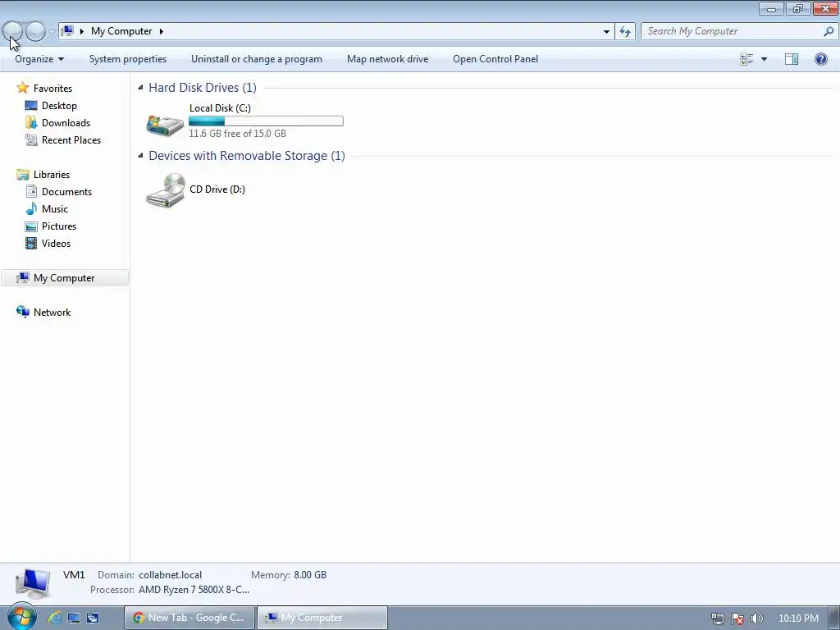
Task: Click the network tray icon
Action: (717, 619)
